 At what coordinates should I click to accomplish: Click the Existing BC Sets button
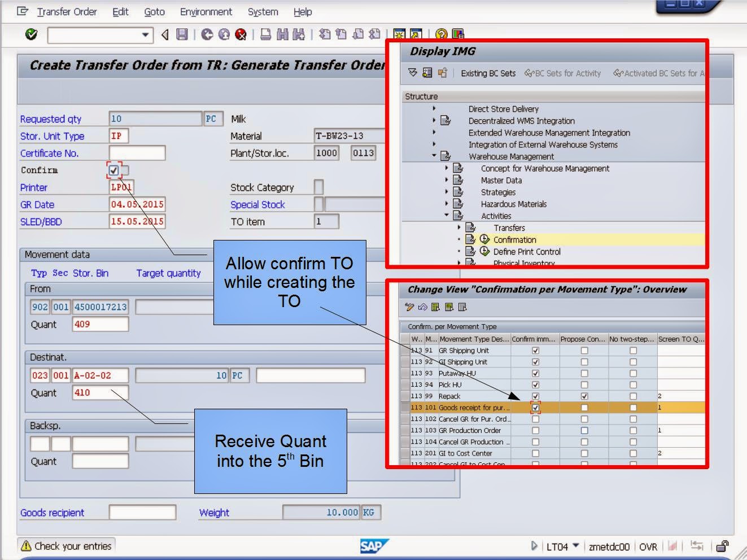coord(488,73)
